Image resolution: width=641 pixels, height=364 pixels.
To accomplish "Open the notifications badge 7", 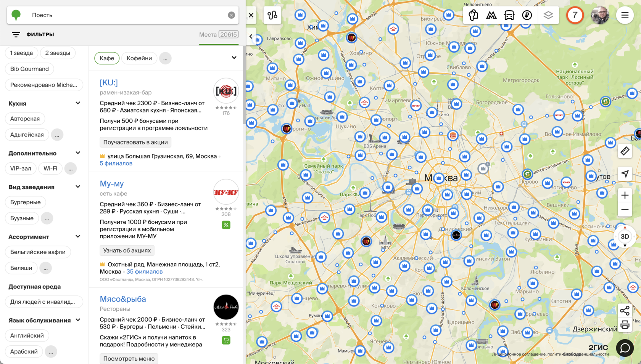I will 575,15.
